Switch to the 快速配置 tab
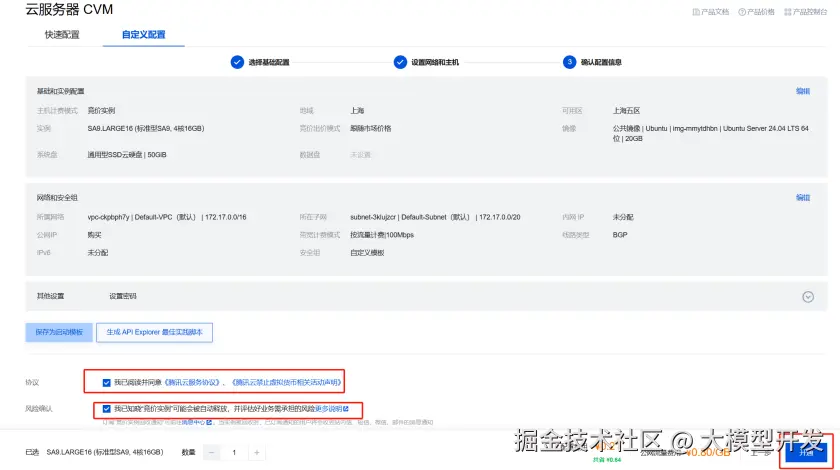 pos(62,35)
